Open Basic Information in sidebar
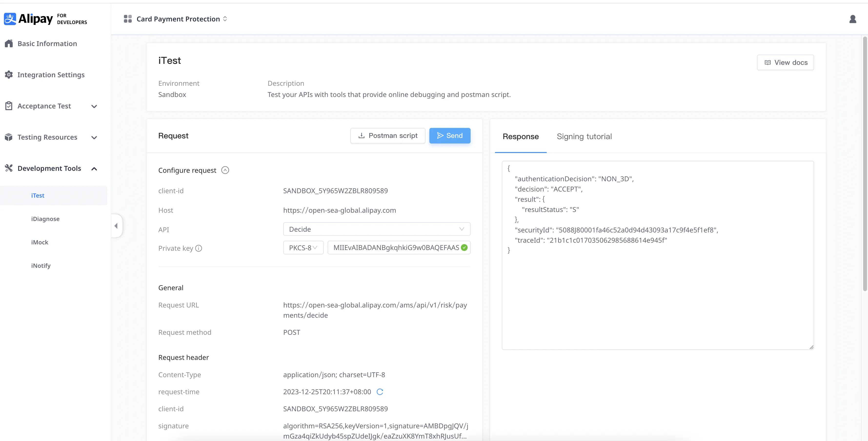The image size is (868, 441). click(x=47, y=43)
